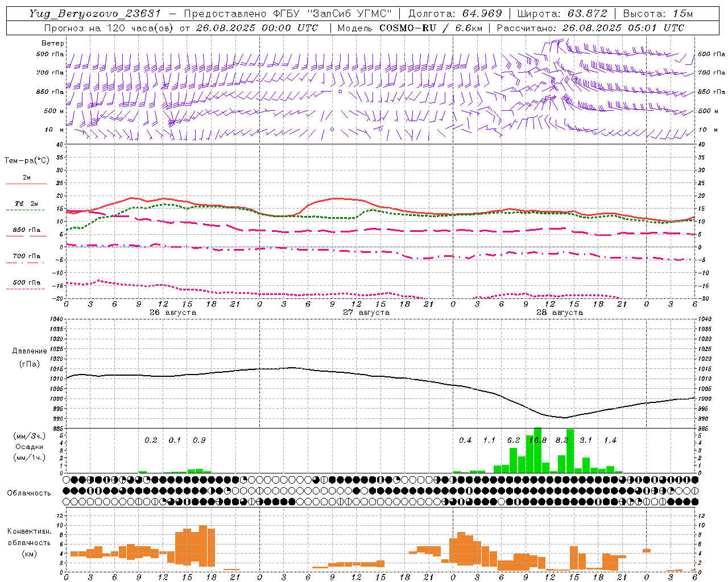Click the 985 value on left pressure axis
728x582 pixels.
(57, 429)
